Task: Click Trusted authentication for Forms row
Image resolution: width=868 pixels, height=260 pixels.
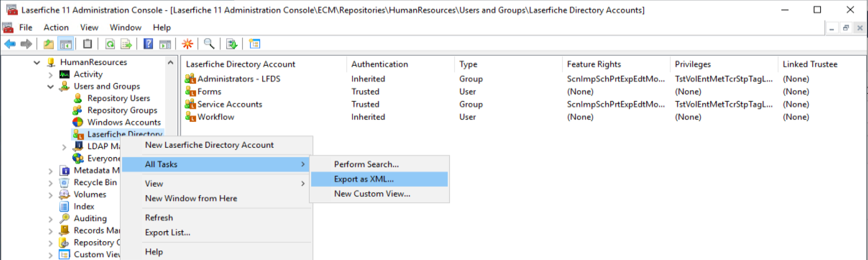Action: click(x=365, y=91)
